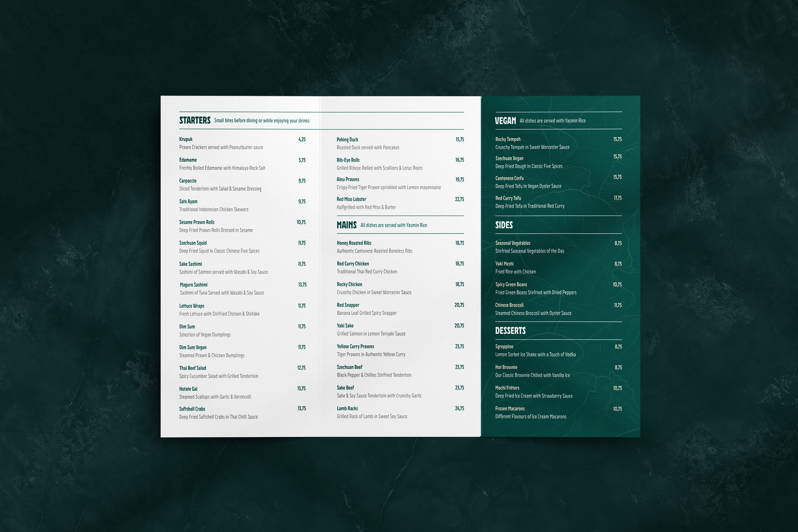This screenshot has width=798, height=532.
Task: Click the Krupuk price 4,75
Action: point(302,139)
